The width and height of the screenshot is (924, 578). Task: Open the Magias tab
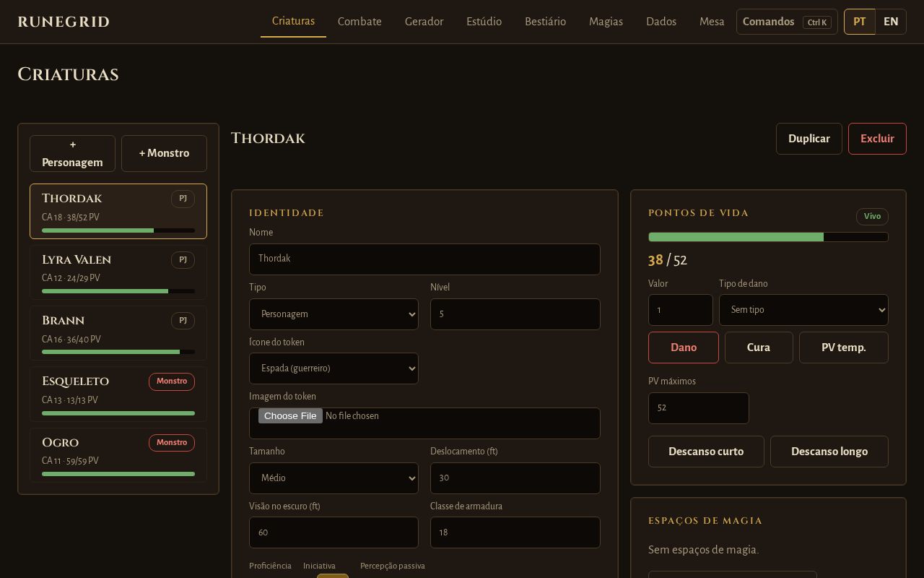pyautogui.click(x=606, y=22)
